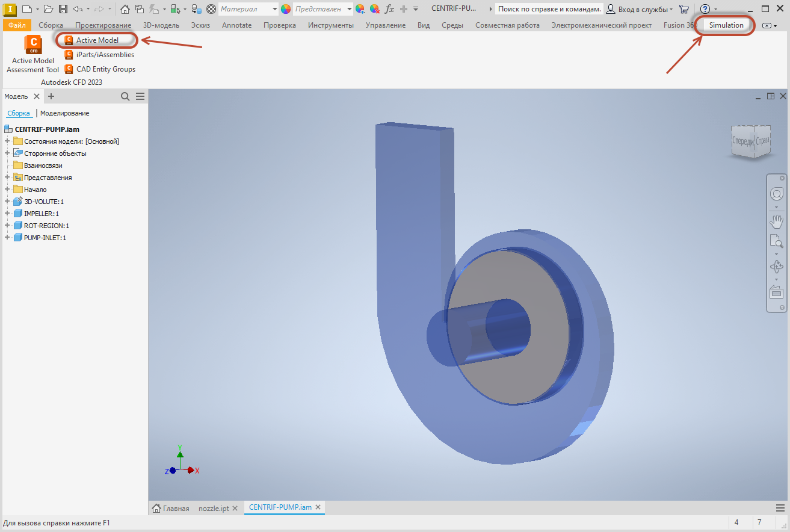Click the ViewCube Справа face
Screen dimensions: 790x532
pyautogui.click(x=762, y=140)
